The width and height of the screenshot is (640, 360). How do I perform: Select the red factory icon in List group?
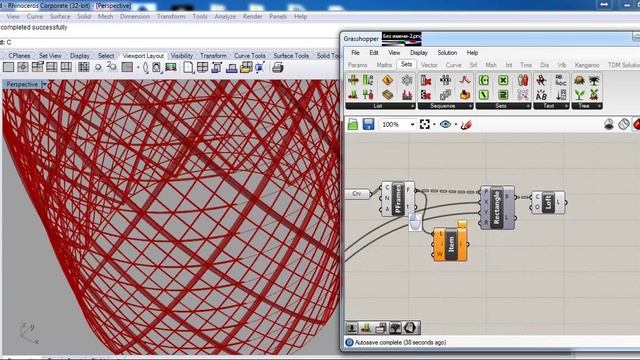pos(407,95)
